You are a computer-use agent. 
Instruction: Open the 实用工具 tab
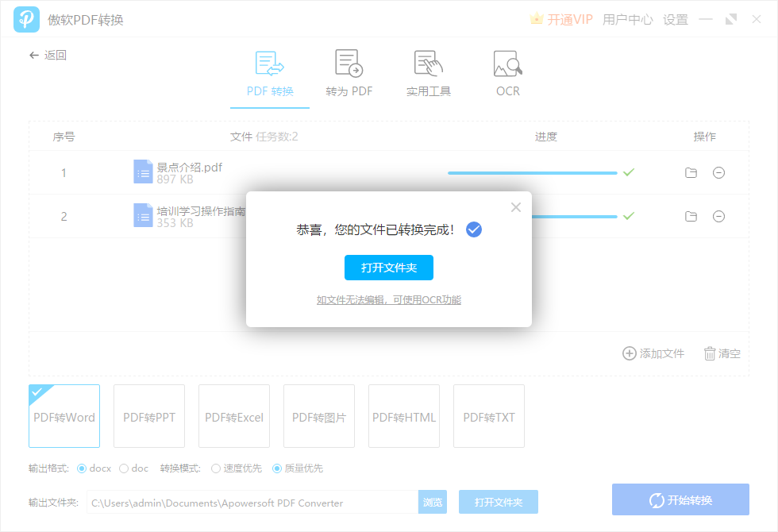[x=428, y=73]
